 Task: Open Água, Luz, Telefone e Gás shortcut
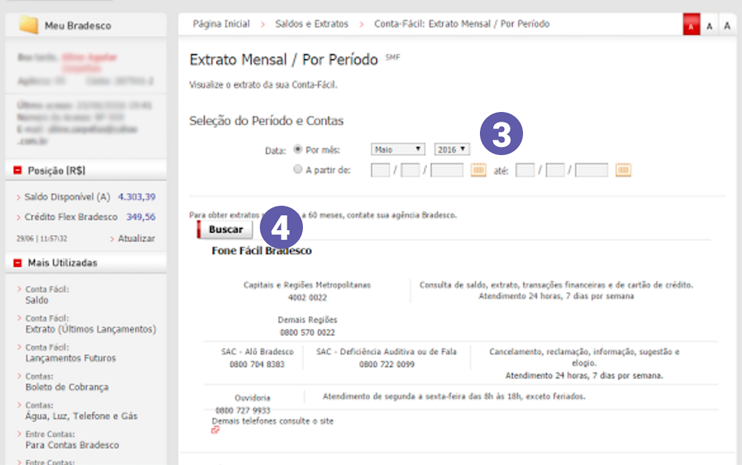[x=81, y=416]
